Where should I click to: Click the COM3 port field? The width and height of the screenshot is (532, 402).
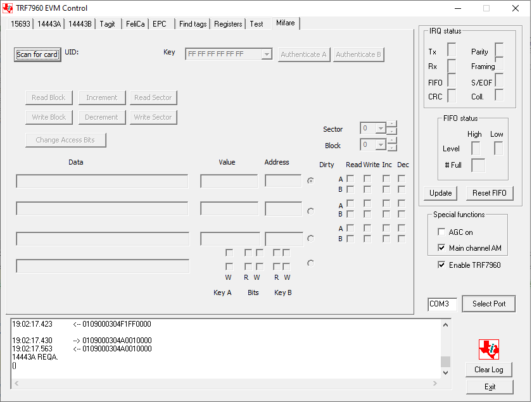point(443,304)
